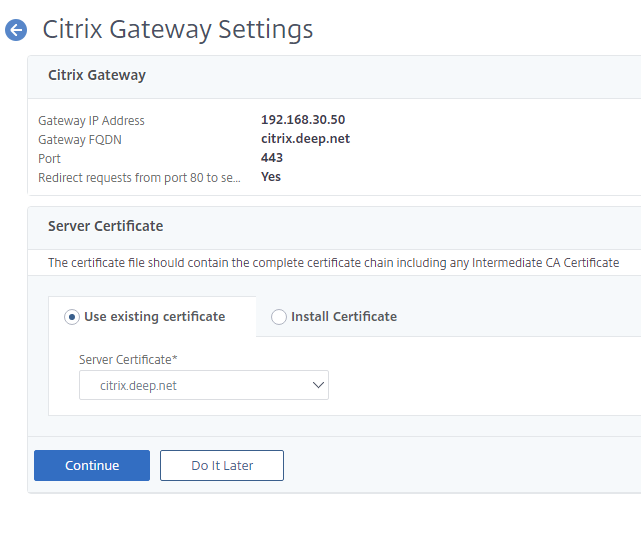Click the chevron arrow in certificate dropdown
This screenshot has width=641, height=553.
[x=318, y=385]
